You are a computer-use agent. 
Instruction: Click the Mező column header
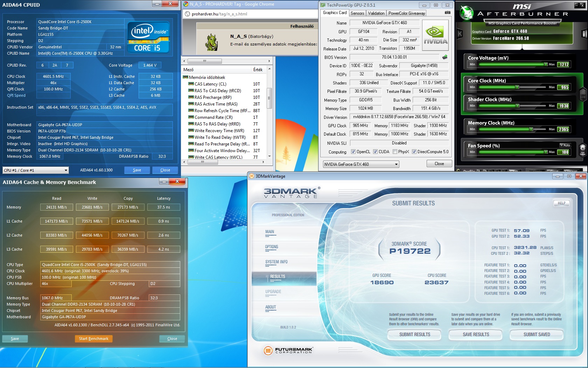pyautogui.click(x=216, y=69)
